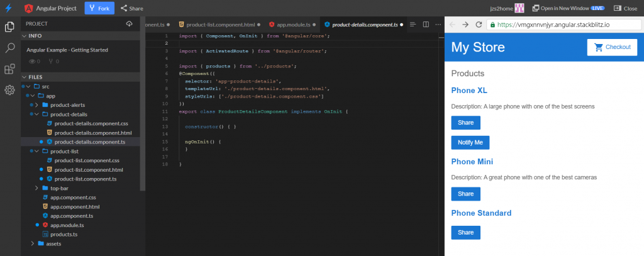Click Share button under Phone Standard
This screenshot has width=644, height=256.
(x=466, y=233)
